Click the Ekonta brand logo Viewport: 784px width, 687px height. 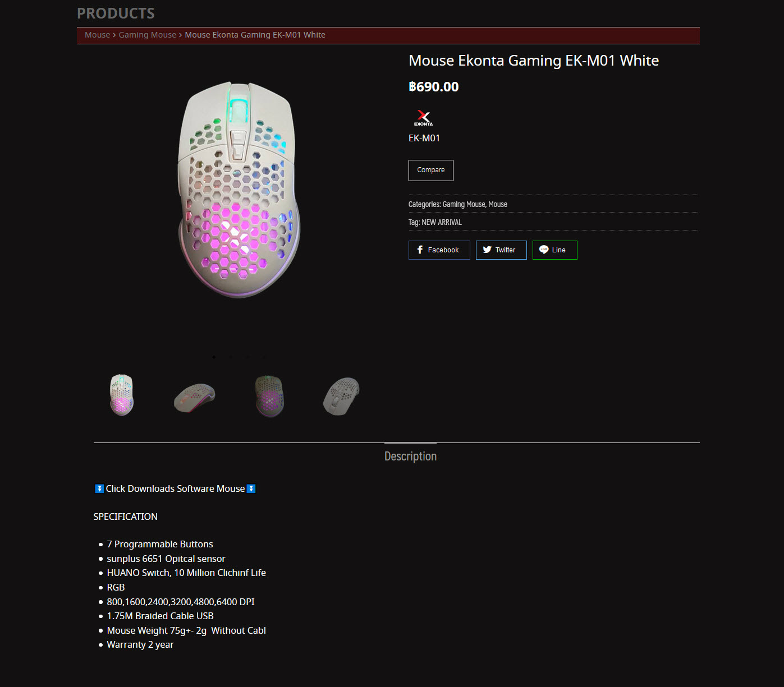pos(424,118)
